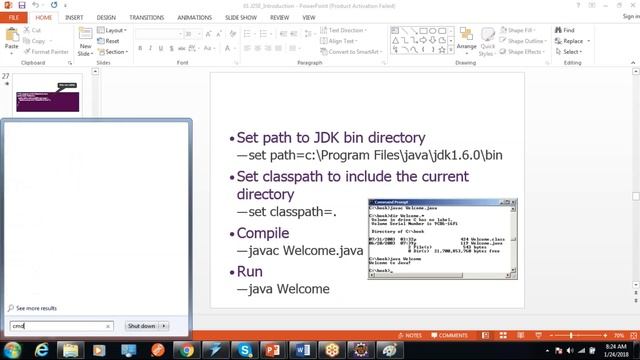Click the Undo icon in Quick Access toolbar

click(x=36, y=5)
